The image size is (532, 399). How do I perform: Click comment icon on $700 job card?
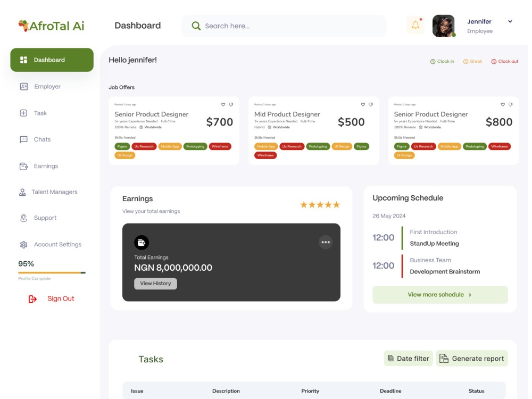pos(231,104)
